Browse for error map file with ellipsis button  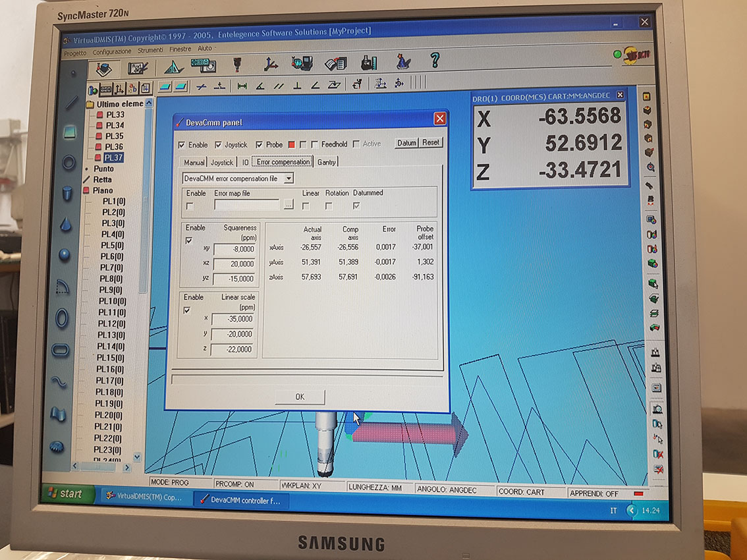click(x=289, y=205)
